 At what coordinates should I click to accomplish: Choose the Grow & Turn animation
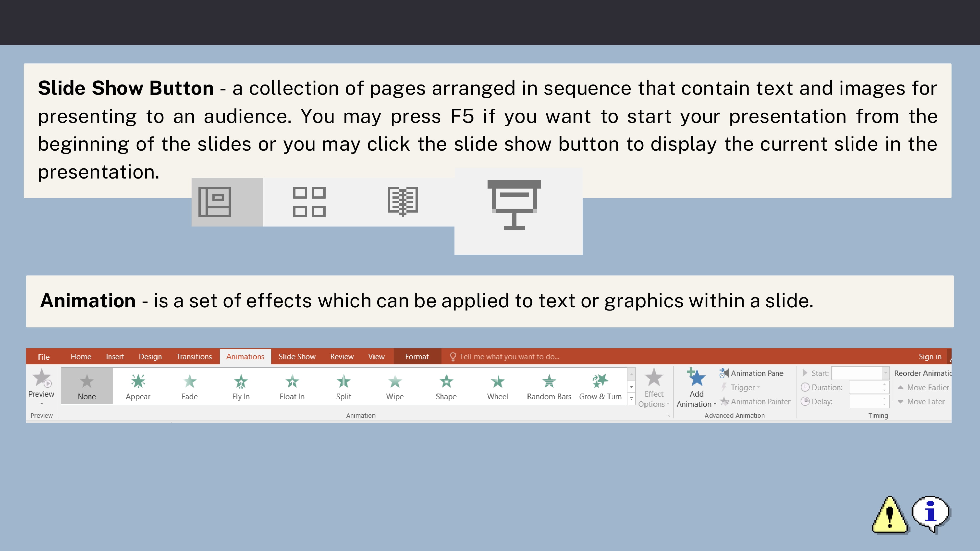pyautogui.click(x=600, y=386)
